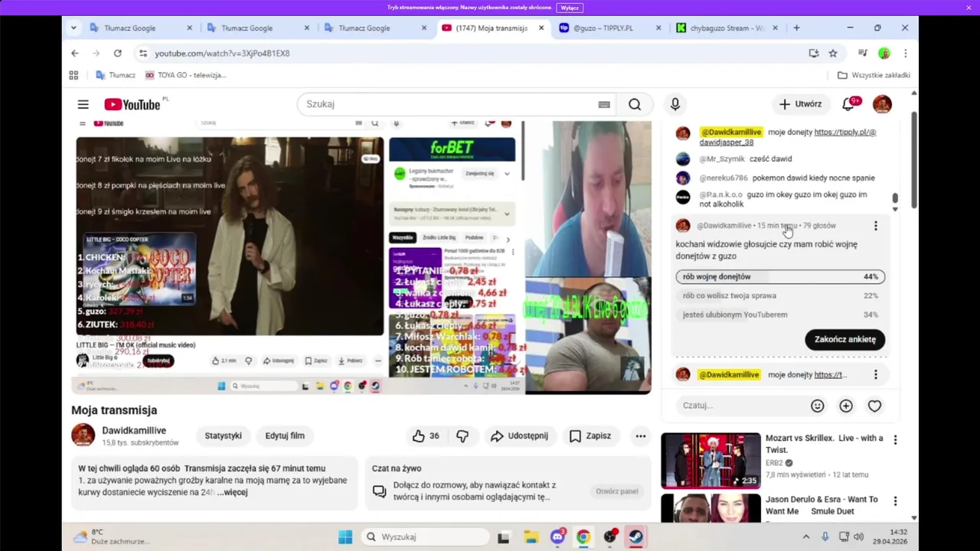Screen dimensions: 980x551
Task: Toggle the microphone icon in system tray
Action: 825,536
